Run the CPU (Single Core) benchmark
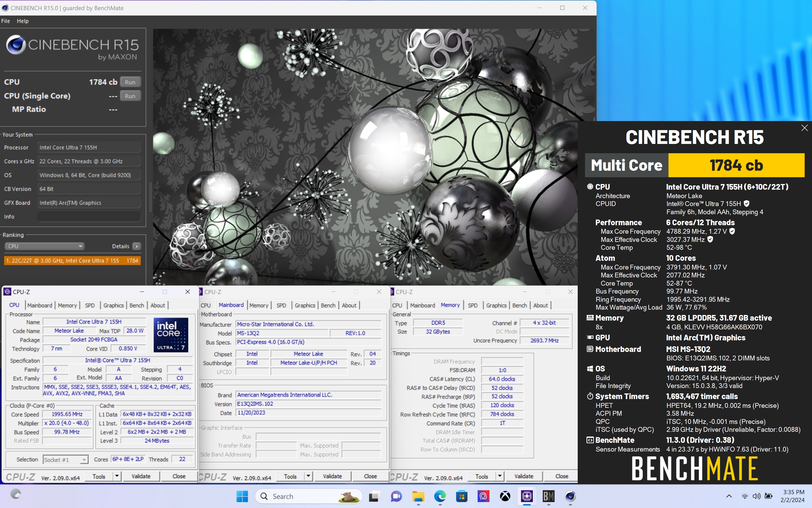Viewport: 812px width, 508px height. 130,96
